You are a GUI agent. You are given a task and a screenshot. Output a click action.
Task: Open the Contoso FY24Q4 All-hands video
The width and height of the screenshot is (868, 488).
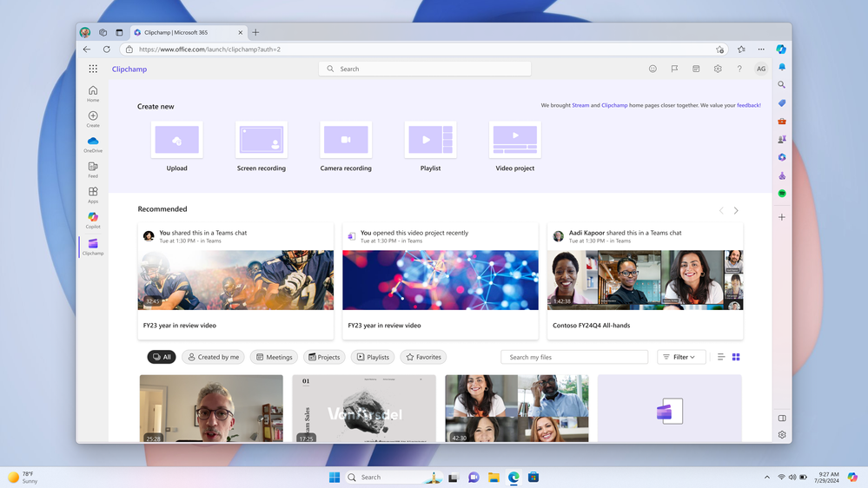[645, 280]
